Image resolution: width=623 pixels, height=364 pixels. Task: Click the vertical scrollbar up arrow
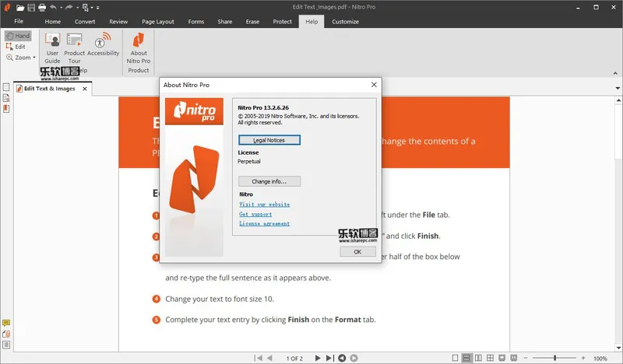point(618,101)
